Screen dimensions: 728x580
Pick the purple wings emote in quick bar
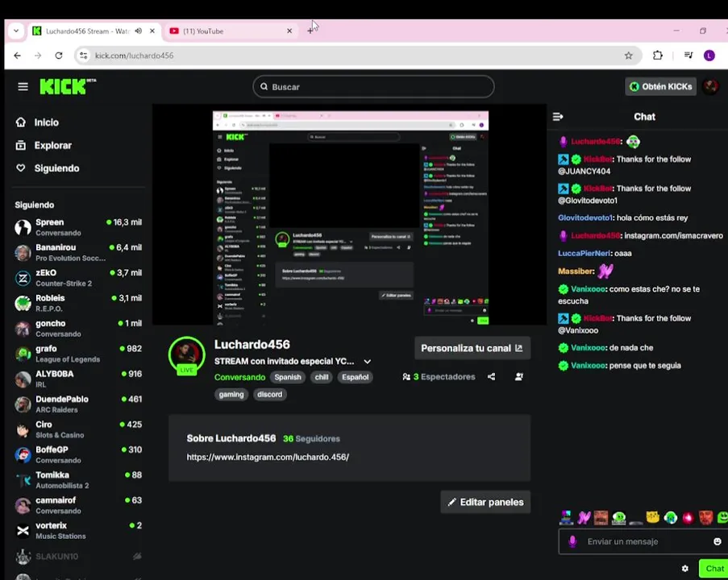pos(584,517)
